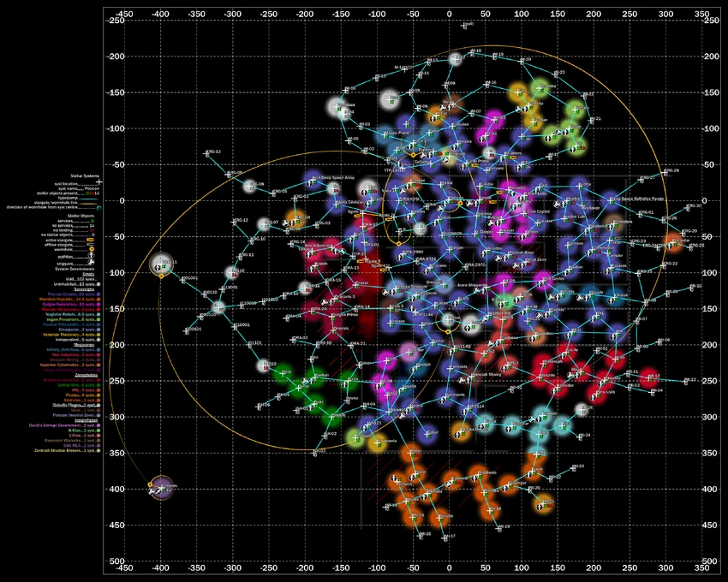Select the offline stargate legend icon
This screenshot has height=582, width=728.
click(91, 246)
